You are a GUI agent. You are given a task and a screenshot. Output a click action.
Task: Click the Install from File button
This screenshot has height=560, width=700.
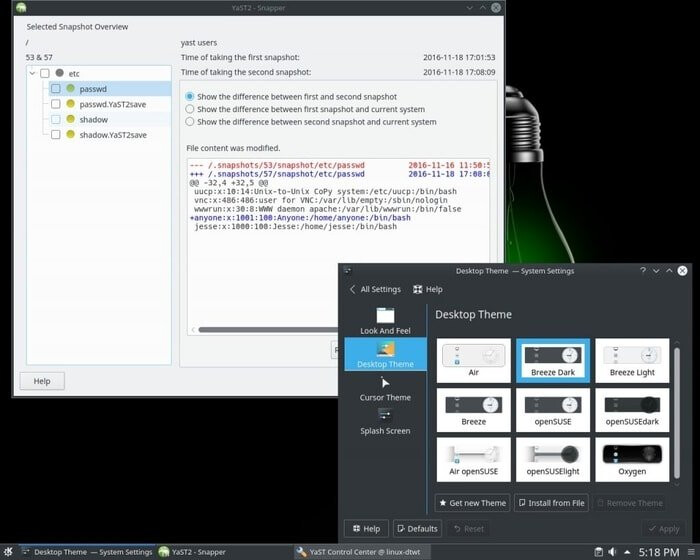pos(551,503)
